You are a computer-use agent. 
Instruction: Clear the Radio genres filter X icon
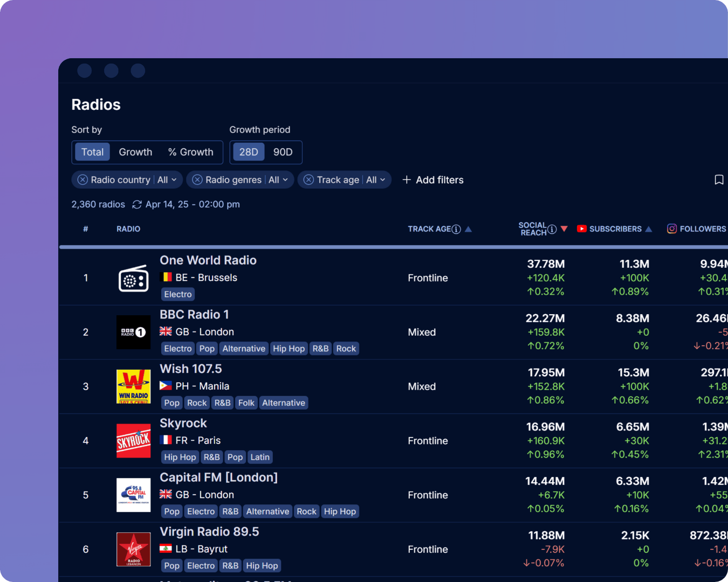point(197,180)
